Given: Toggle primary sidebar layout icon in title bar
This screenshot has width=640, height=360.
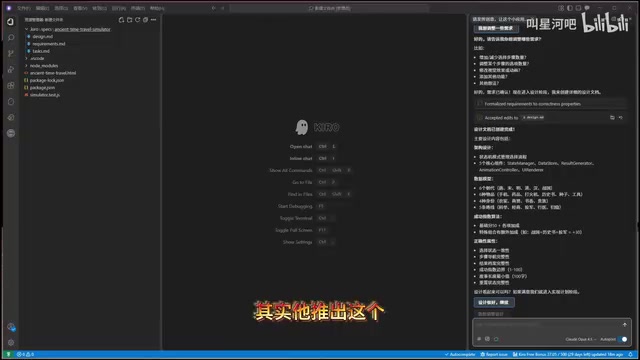Looking at the screenshot, I should click(570, 8).
